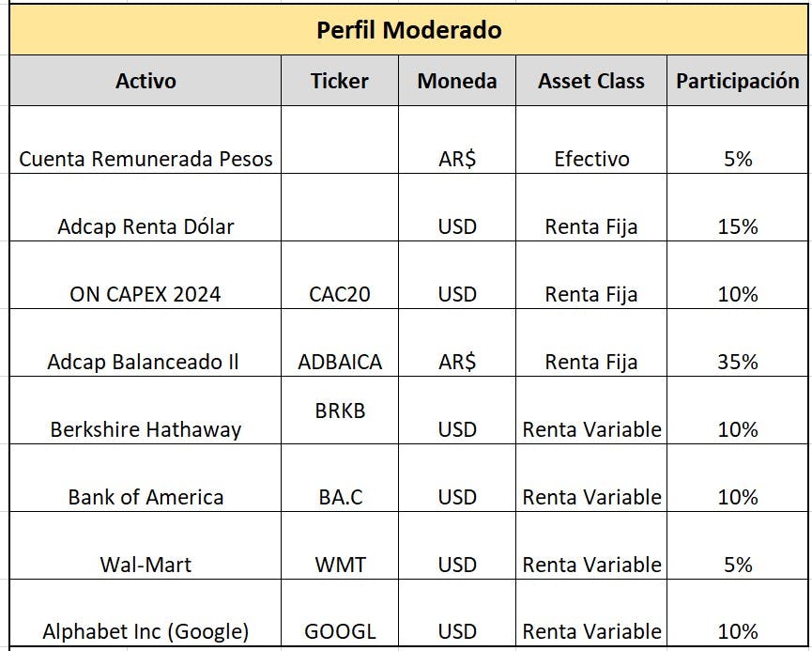The height and width of the screenshot is (651, 812).
Task: Select the CAC20 ticker cell
Action: (340, 275)
